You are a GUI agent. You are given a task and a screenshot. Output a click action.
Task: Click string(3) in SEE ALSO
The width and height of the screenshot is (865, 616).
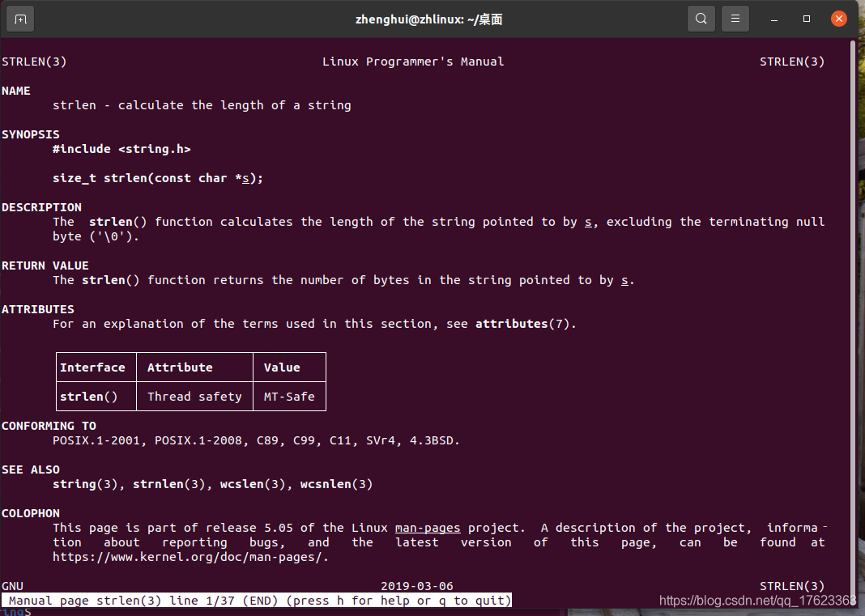(86, 484)
